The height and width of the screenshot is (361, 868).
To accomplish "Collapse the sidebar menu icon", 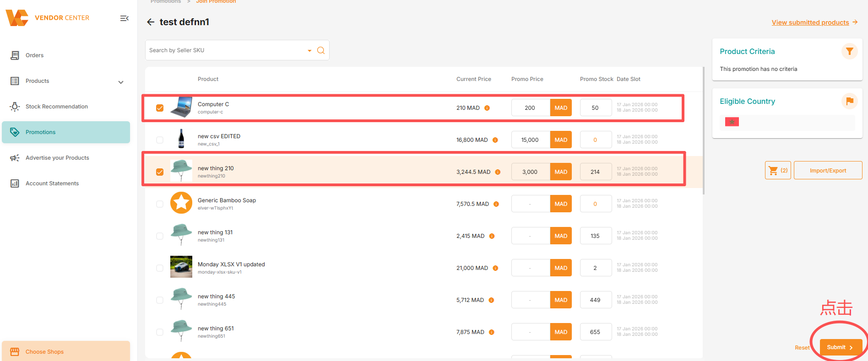I will pyautogui.click(x=124, y=18).
